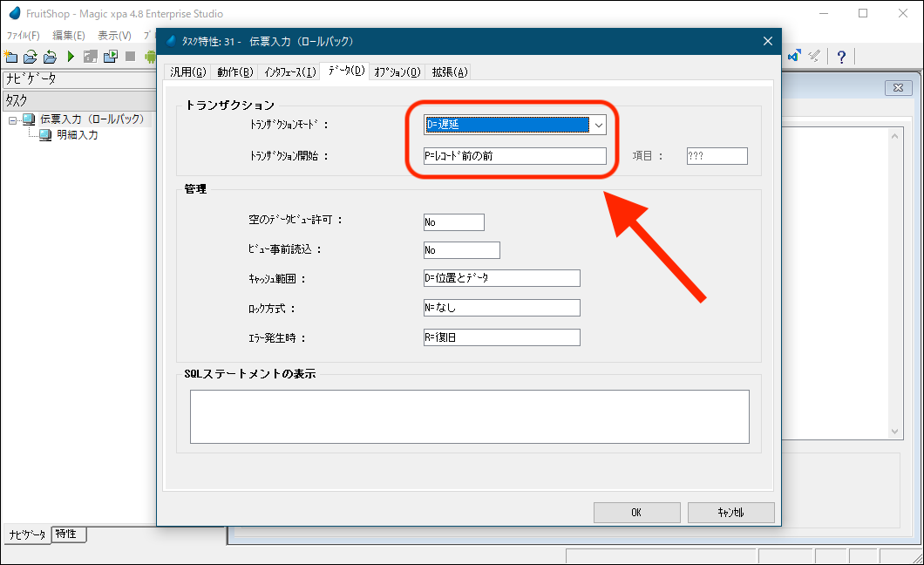The height and width of the screenshot is (565, 924).
Task: Click the ロック方式 field showing N=なし
Action: (x=501, y=308)
